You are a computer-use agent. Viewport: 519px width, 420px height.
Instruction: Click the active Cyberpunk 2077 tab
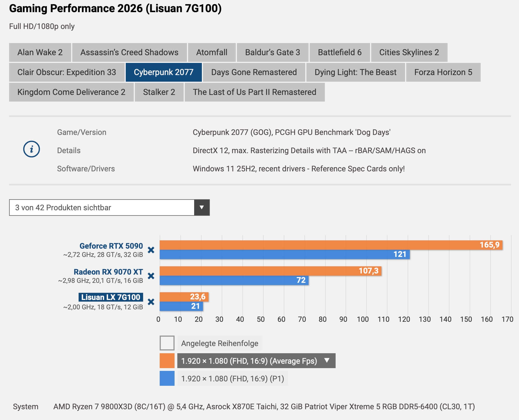click(164, 72)
